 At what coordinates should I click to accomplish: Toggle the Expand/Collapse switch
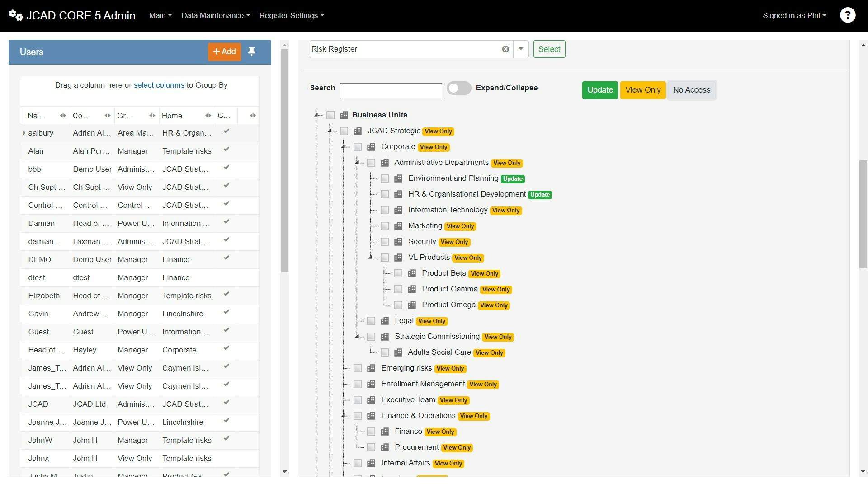459,88
